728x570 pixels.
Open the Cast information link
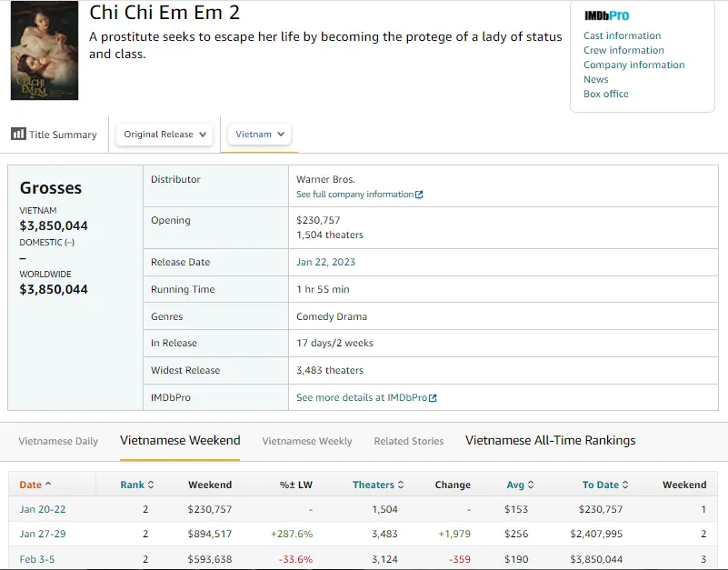(622, 35)
